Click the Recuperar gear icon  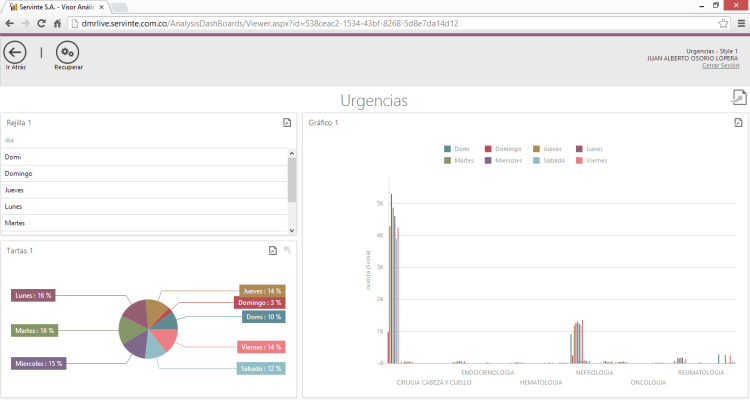click(x=67, y=52)
